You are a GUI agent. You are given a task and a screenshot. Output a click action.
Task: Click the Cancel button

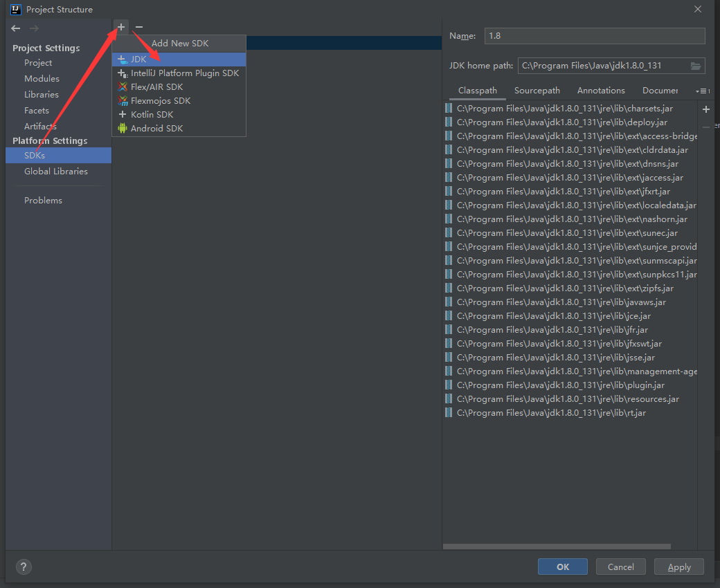tap(621, 567)
